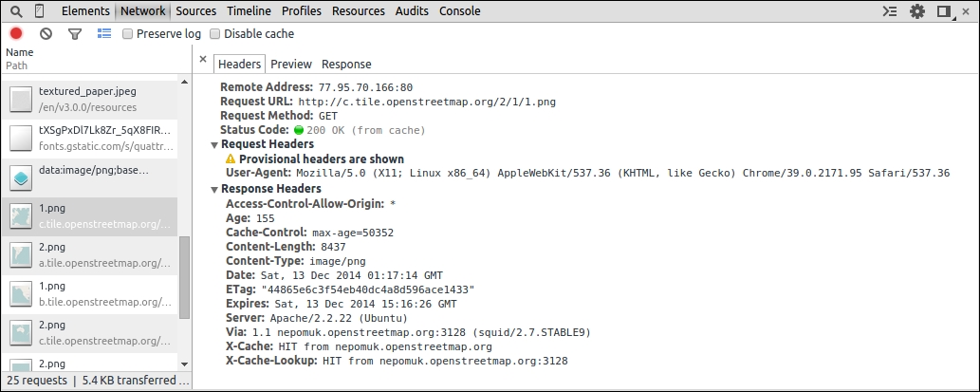Enable the Preserve log checkbox
The width and height of the screenshot is (980, 392).
[128, 33]
